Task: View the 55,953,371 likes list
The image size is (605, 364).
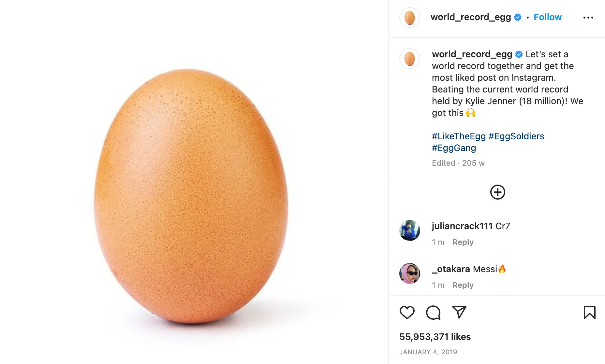Action: tap(435, 337)
